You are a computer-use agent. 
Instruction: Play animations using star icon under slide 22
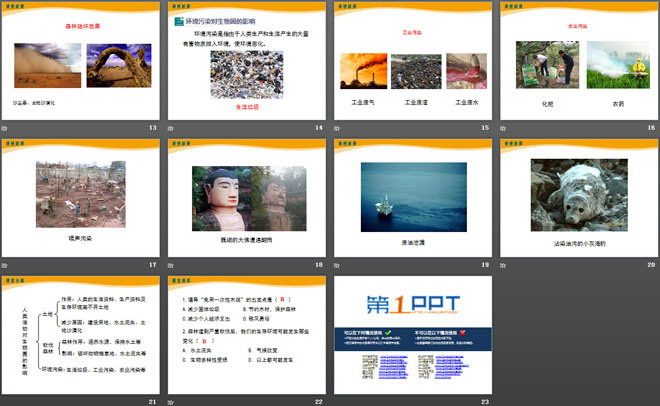pos(170,403)
